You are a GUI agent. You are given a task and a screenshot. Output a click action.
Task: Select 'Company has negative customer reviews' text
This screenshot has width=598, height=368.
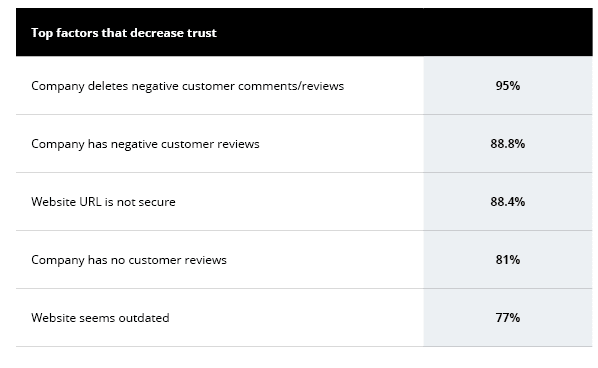click(x=145, y=144)
